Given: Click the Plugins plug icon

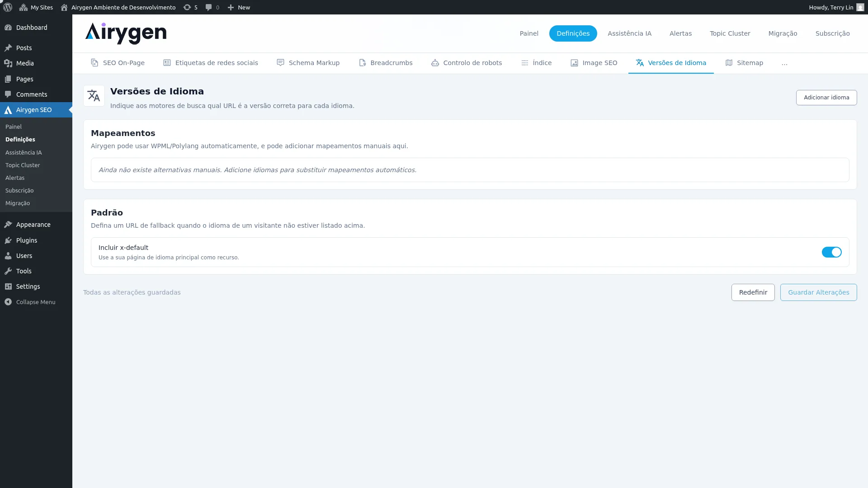Looking at the screenshot, I should [x=8, y=240].
